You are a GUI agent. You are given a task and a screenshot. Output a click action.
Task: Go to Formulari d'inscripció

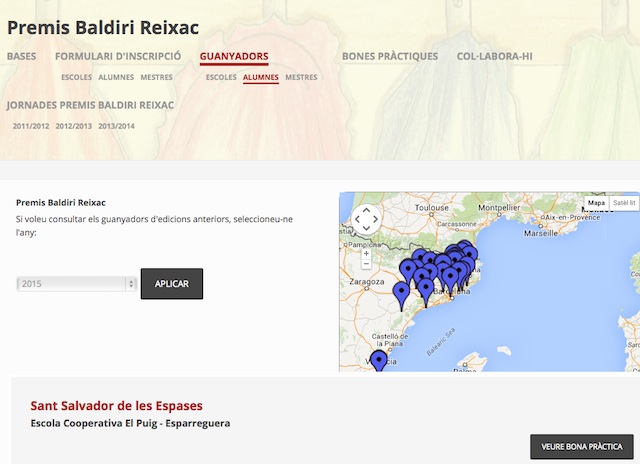tap(117, 56)
